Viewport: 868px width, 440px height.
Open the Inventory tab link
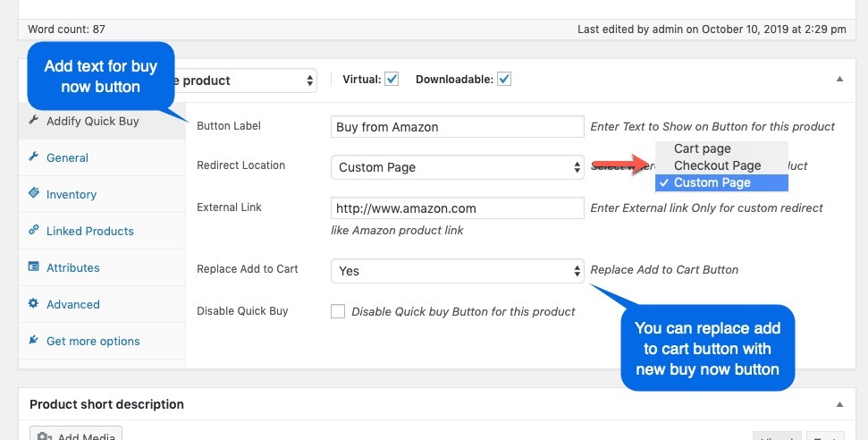tap(72, 194)
